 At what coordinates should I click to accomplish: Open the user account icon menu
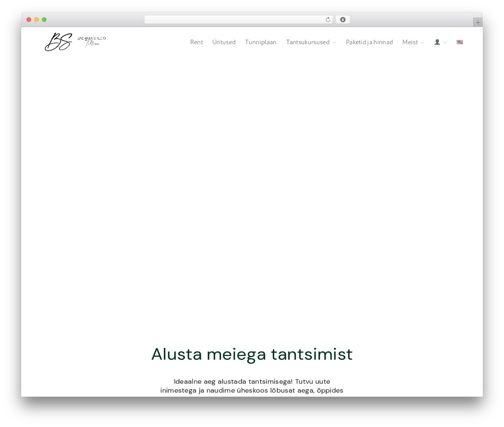[437, 42]
